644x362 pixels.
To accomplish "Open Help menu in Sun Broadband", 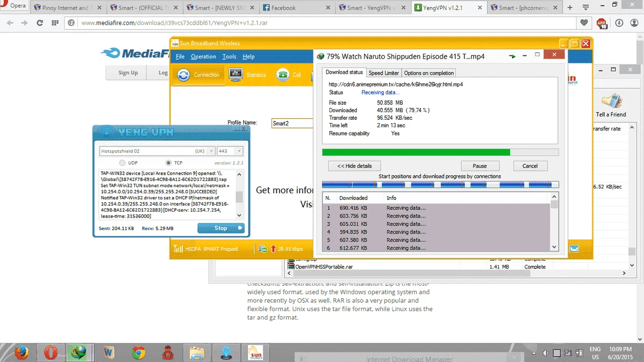I will [248, 56].
